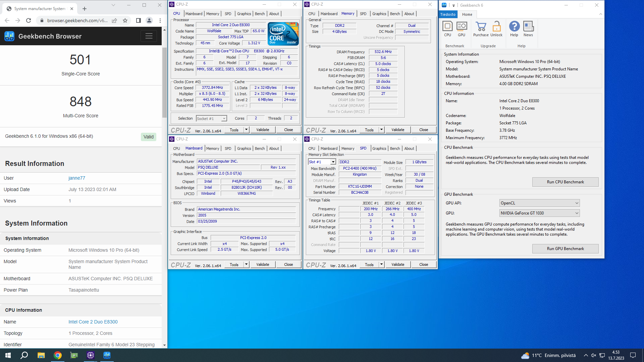Open the News icon in Geekbench 6
The width and height of the screenshot is (644, 362).
coord(528,29)
